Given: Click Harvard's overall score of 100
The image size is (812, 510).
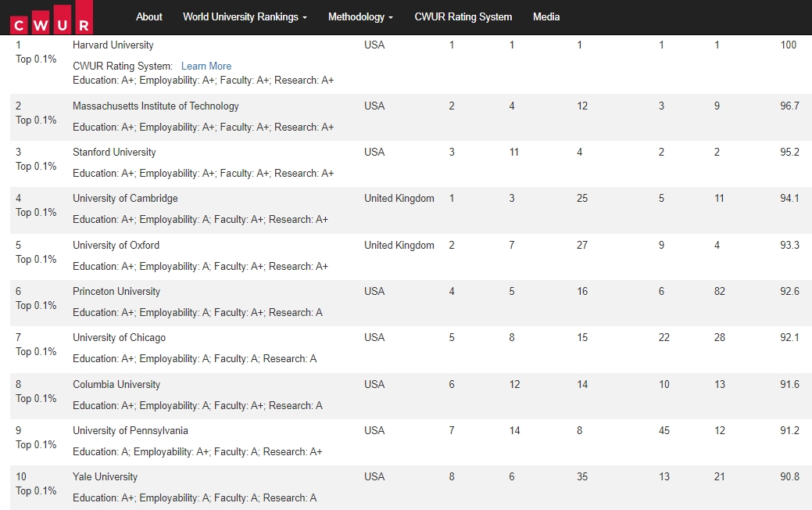Looking at the screenshot, I should click(x=789, y=45).
